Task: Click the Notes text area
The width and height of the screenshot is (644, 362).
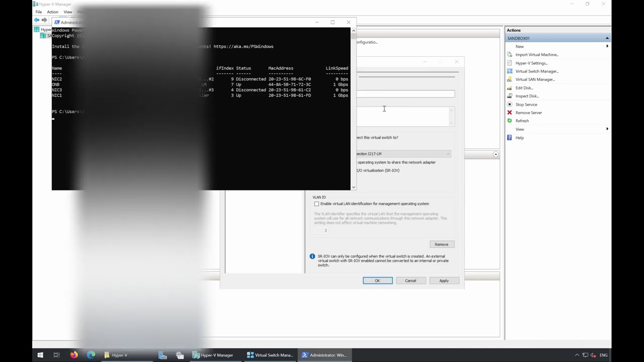Action: [x=403, y=116]
